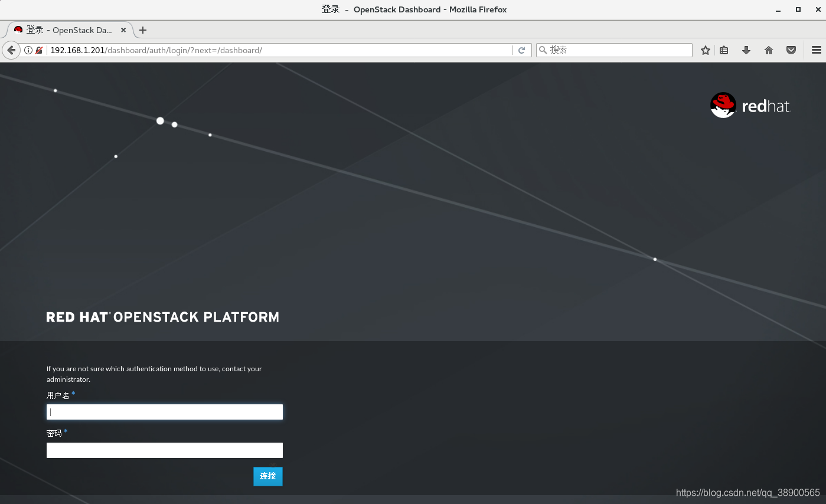This screenshot has height=504, width=826.
Task: Click the search magnifier icon
Action: (543, 50)
